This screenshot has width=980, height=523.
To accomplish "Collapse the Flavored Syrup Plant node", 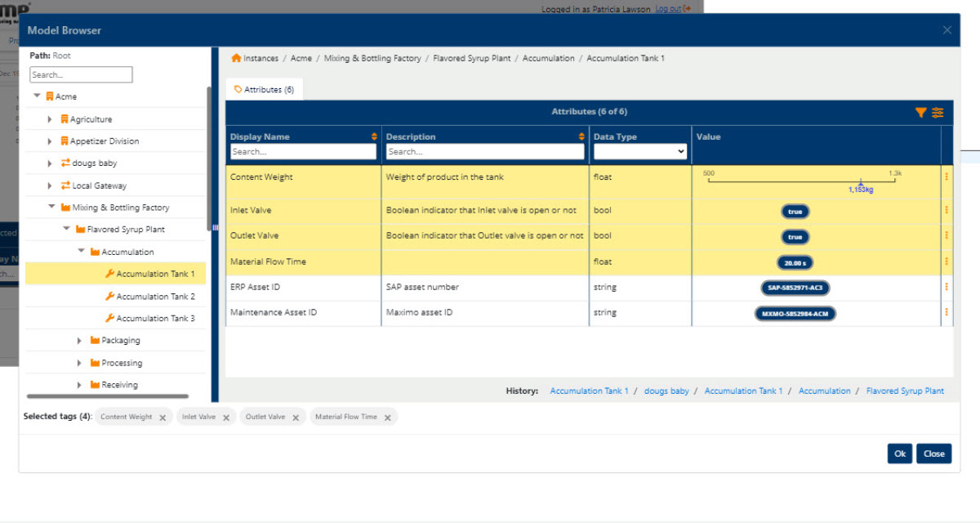I will [x=66, y=229].
